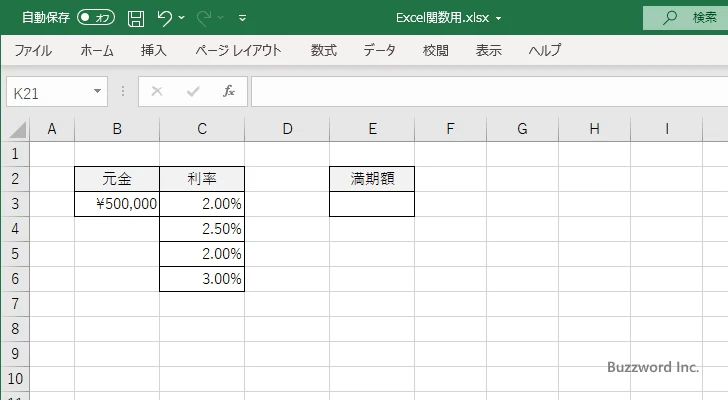The image size is (728, 400).
Task: Select column I header
Action: (667, 129)
